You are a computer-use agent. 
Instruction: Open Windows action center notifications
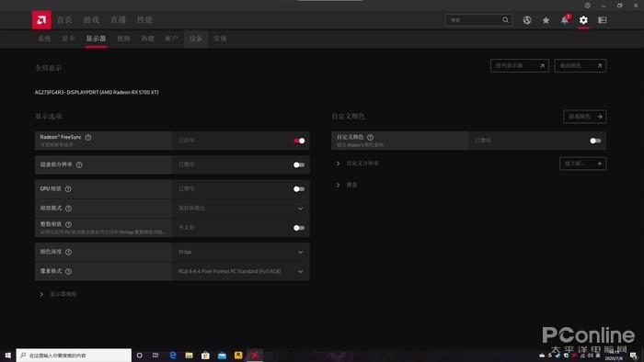[x=633, y=355]
